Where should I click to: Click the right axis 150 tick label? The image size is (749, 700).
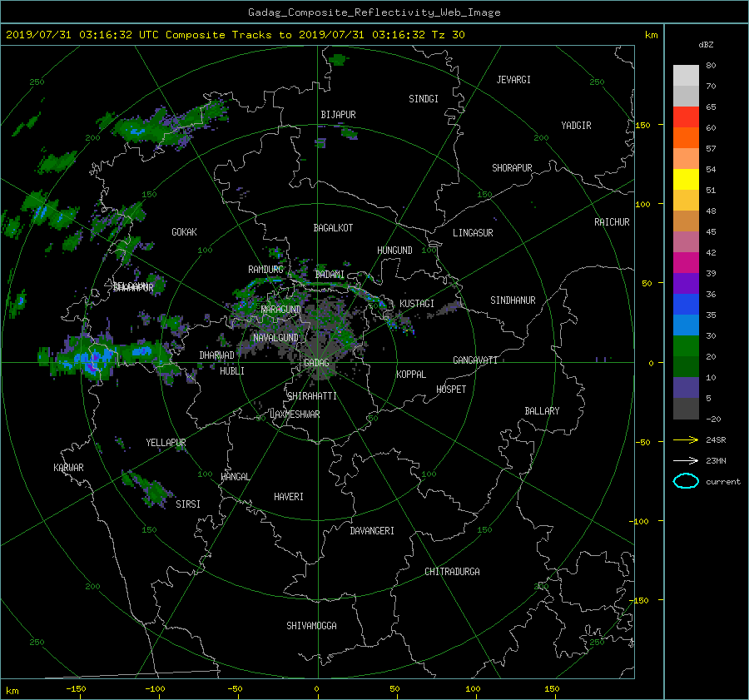[x=643, y=125]
